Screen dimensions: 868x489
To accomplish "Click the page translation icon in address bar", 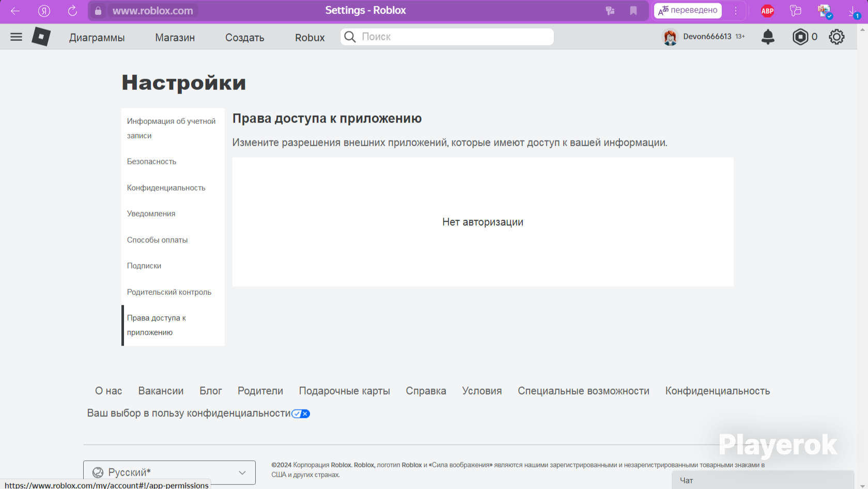I will [610, 11].
